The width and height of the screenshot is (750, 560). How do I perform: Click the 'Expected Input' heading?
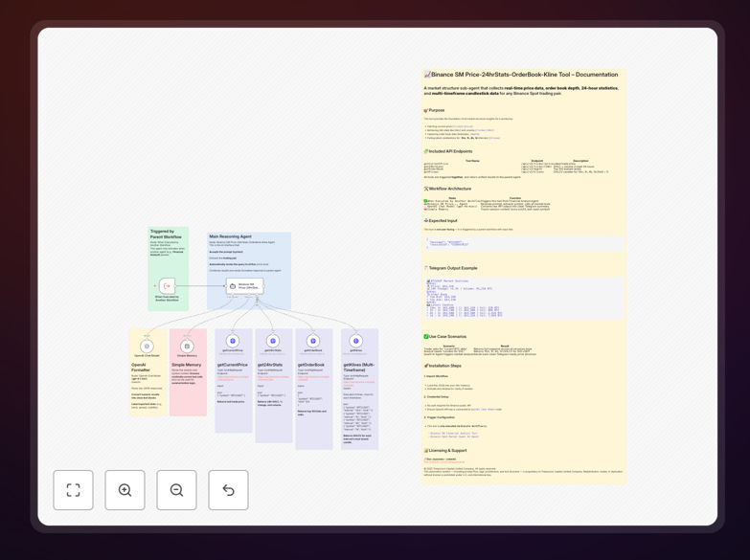click(x=443, y=221)
